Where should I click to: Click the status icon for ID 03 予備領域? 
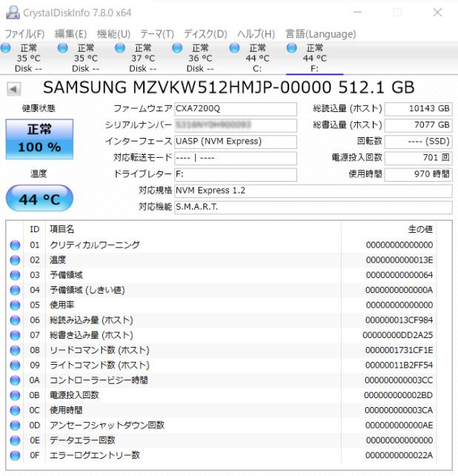pos(15,275)
